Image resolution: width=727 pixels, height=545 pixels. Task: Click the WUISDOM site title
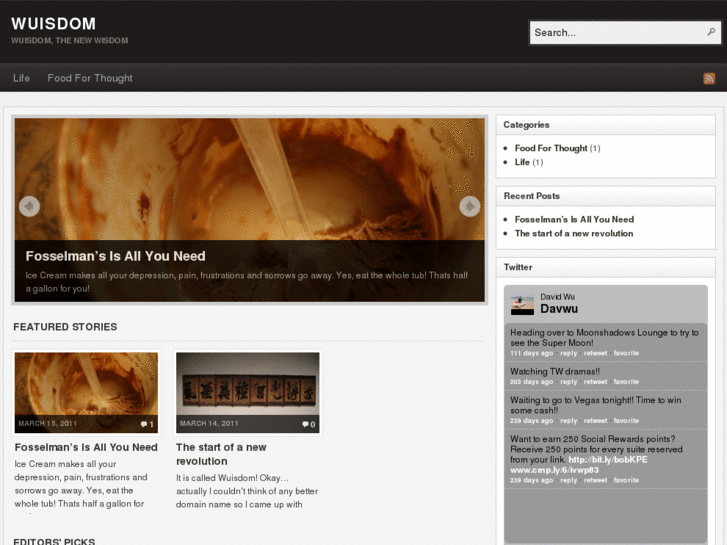[53, 24]
